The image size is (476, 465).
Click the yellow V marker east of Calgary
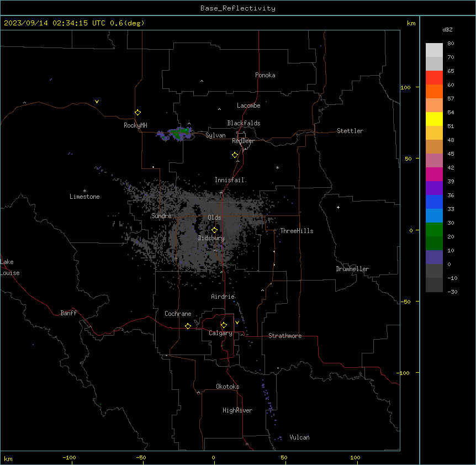point(237,323)
